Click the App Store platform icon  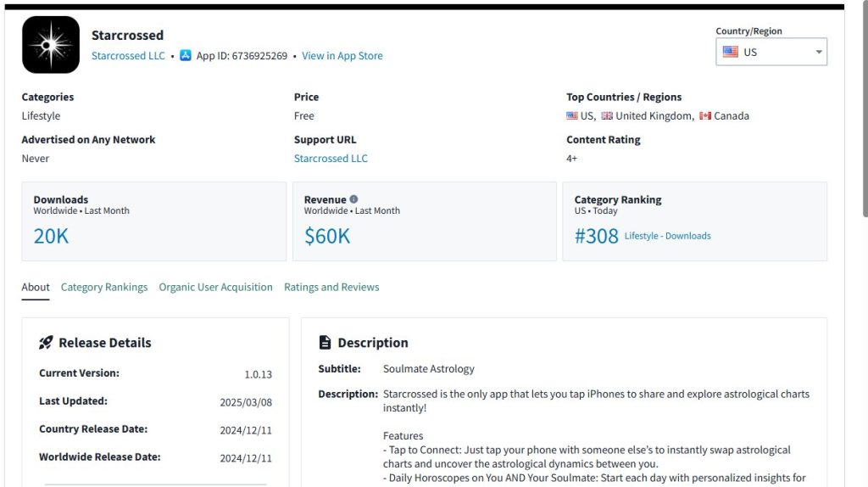pyautogui.click(x=186, y=56)
